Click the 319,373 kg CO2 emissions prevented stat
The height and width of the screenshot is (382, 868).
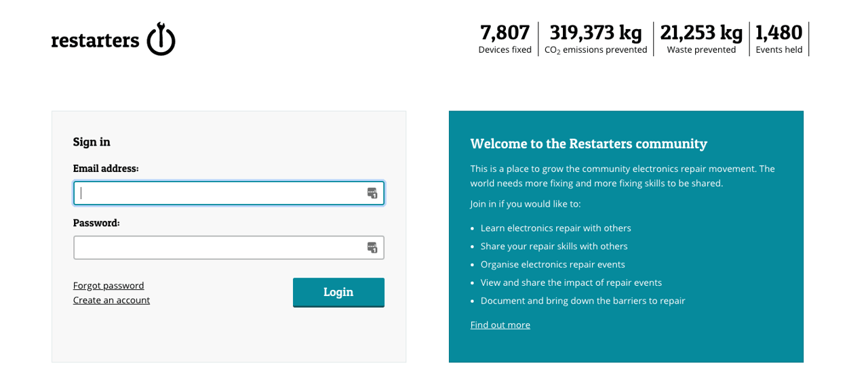tap(596, 39)
